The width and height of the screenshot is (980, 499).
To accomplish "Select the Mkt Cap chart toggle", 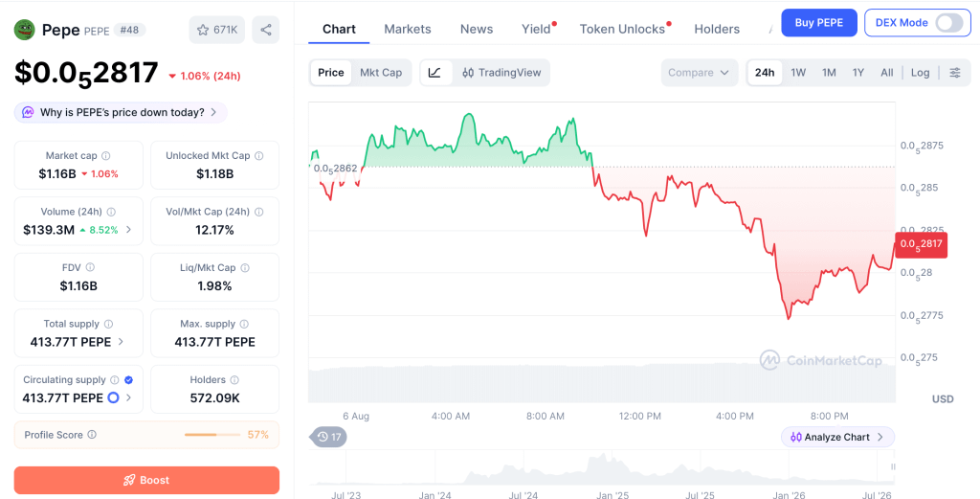I will pos(381,73).
